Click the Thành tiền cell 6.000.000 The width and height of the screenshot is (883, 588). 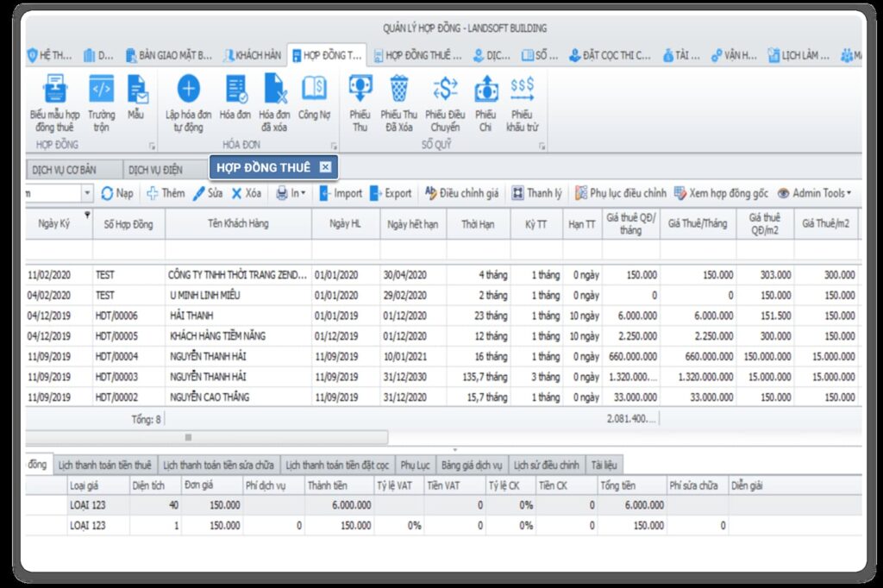(x=338, y=505)
